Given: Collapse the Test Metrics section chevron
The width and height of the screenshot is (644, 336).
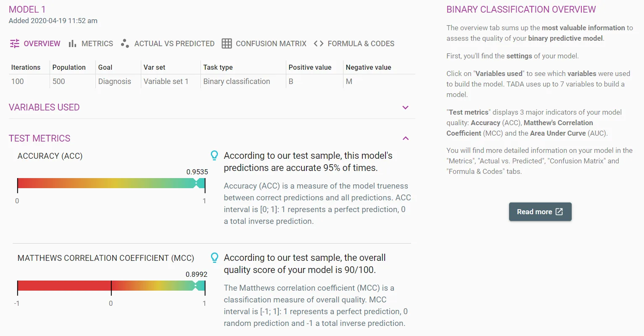Looking at the screenshot, I should (406, 138).
